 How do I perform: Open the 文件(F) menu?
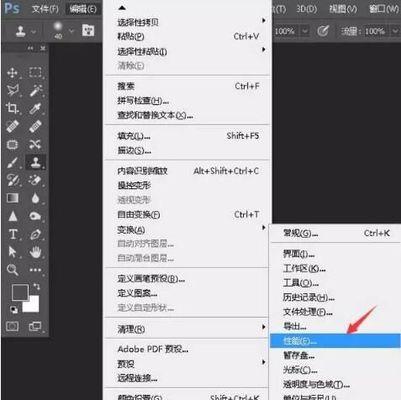click(45, 9)
